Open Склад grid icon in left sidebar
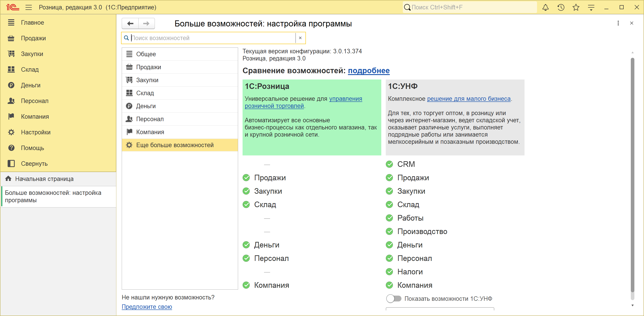The image size is (644, 316). point(11,70)
